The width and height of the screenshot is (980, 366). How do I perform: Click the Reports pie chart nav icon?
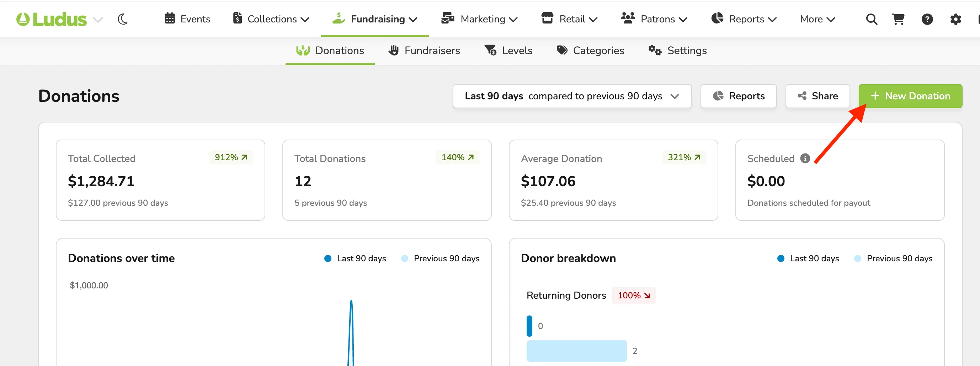tap(717, 18)
